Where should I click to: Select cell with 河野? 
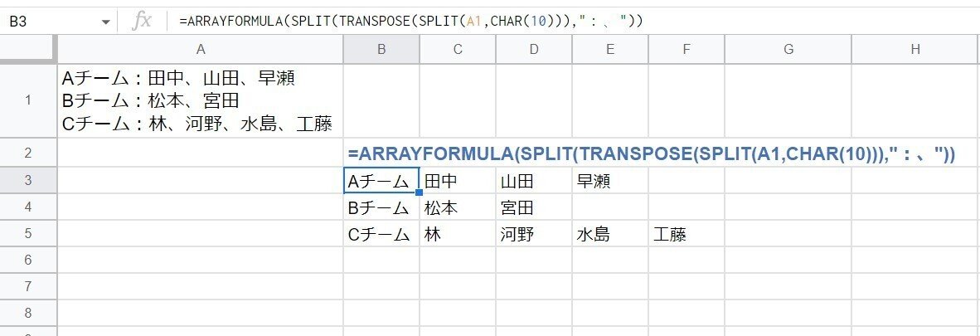pos(534,234)
